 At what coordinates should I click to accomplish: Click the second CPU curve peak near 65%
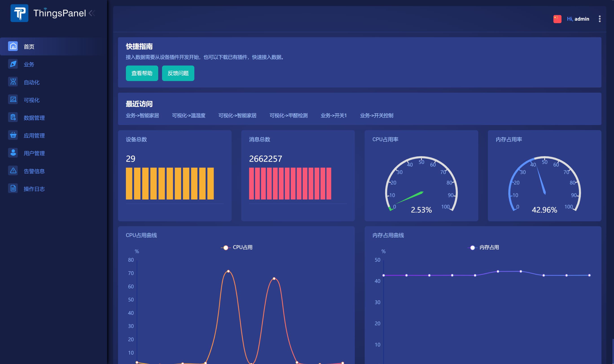(274, 279)
